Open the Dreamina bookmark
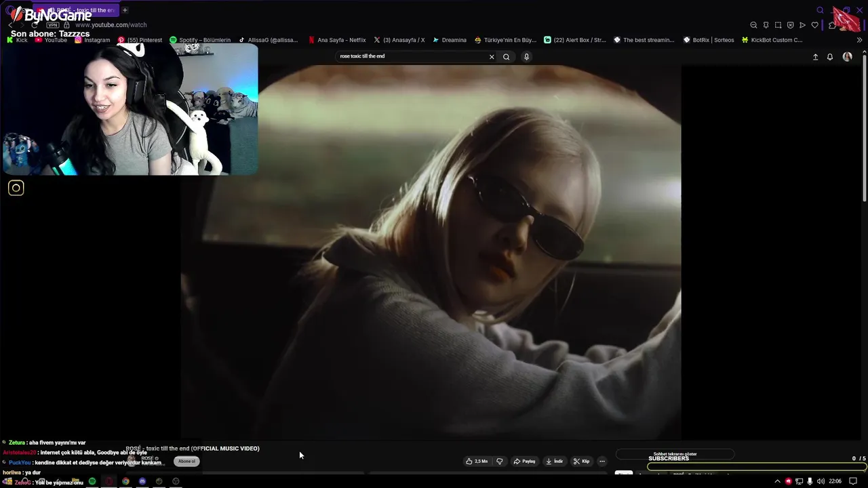The image size is (868, 488). click(450, 40)
